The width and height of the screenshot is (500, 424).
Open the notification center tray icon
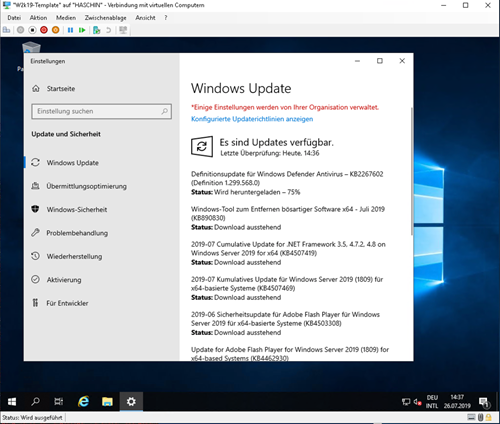coord(484,402)
